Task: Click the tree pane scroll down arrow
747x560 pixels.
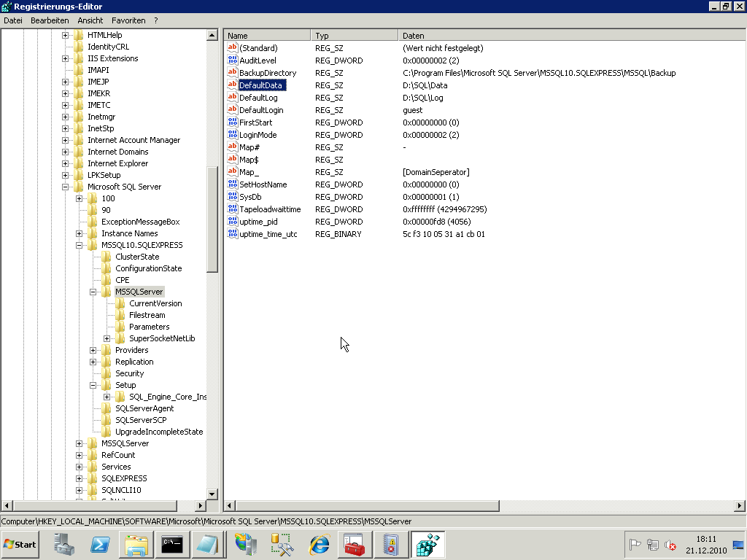Action: [212, 494]
